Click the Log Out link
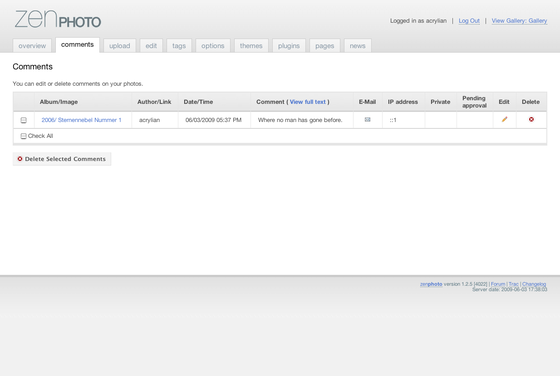 (469, 21)
